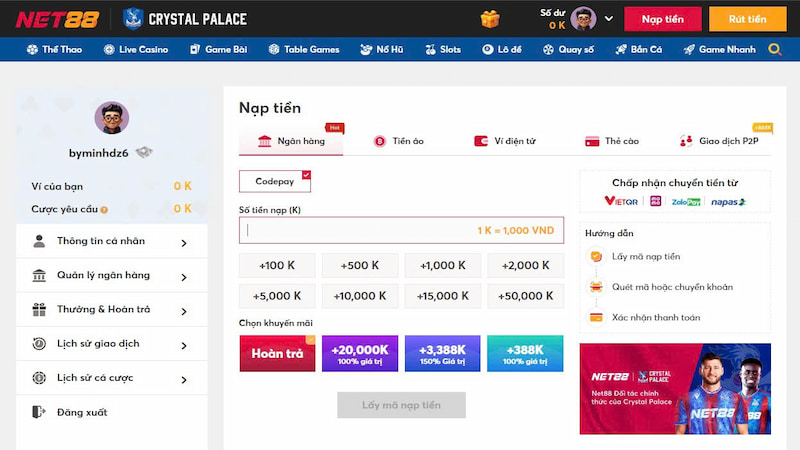Screen dimensions: 800x450
Task: Click the user avatar in header
Action: [584, 19]
